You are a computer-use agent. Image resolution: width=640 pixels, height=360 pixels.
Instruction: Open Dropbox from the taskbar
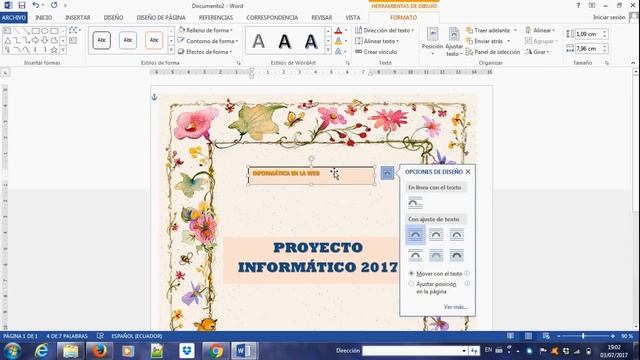(x=187, y=351)
